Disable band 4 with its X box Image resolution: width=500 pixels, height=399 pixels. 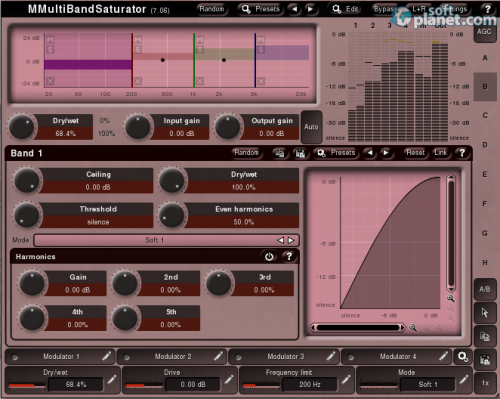click(x=261, y=81)
